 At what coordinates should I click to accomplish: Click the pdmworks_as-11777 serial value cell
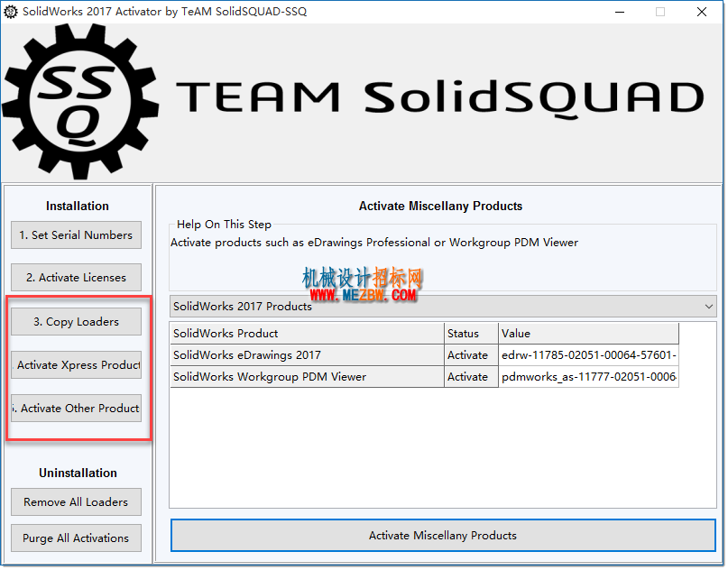coord(589,377)
